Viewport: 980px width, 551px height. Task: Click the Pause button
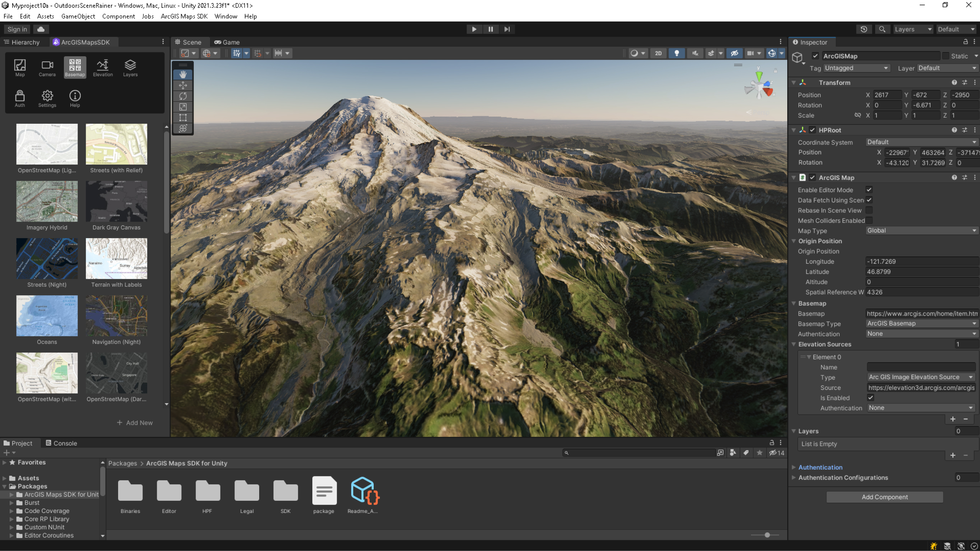point(491,29)
